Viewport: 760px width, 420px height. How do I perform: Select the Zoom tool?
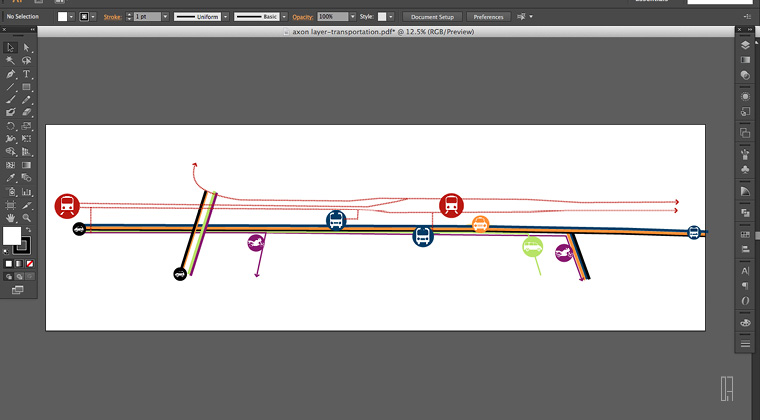pyautogui.click(x=27, y=218)
